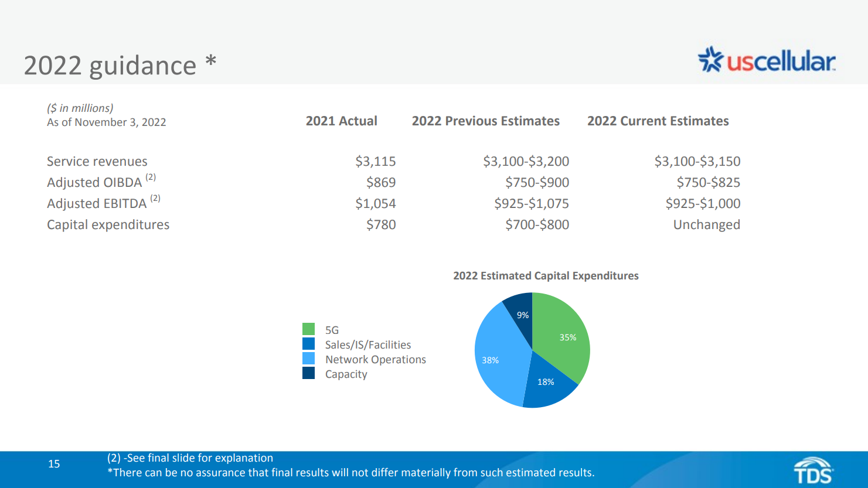Click the Adjusted EBITDA row label
Image resolution: width=868 pixels, height=488 pixels.
click(x=97, y=204)
